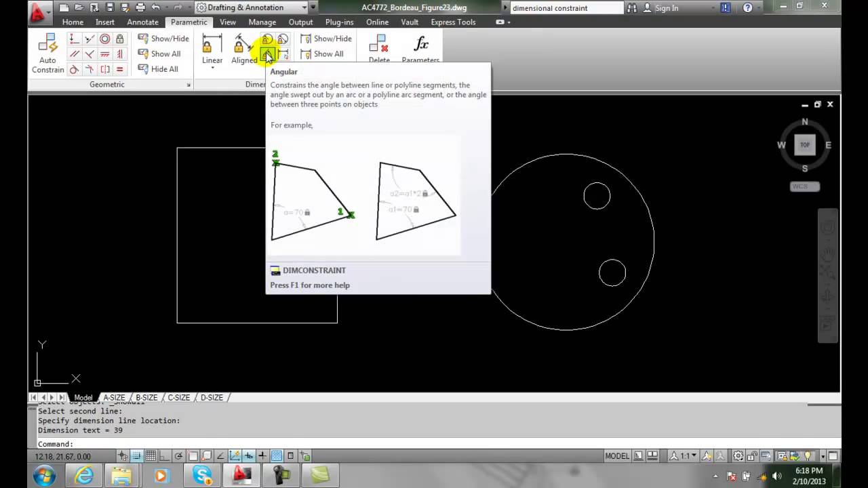Click the Auto Constrain tool
Image resolution: width=868 pixels, height=488 pixels.
[47, 54]
